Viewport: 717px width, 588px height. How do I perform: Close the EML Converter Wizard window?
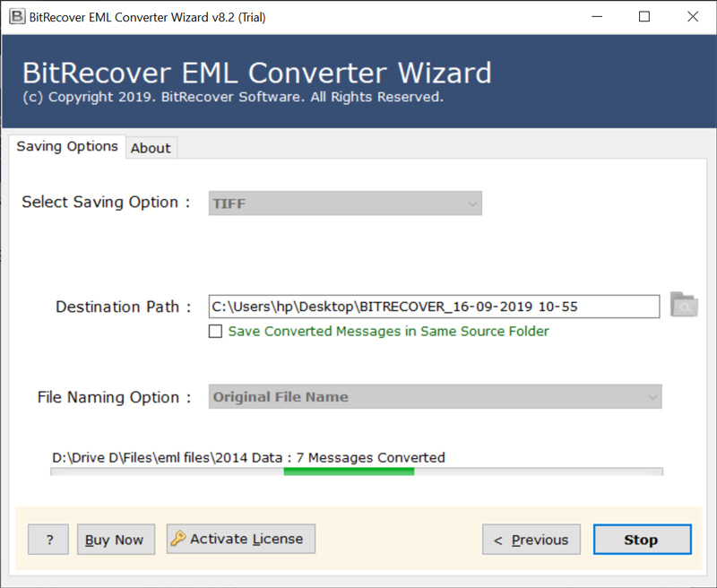point(693,17)
